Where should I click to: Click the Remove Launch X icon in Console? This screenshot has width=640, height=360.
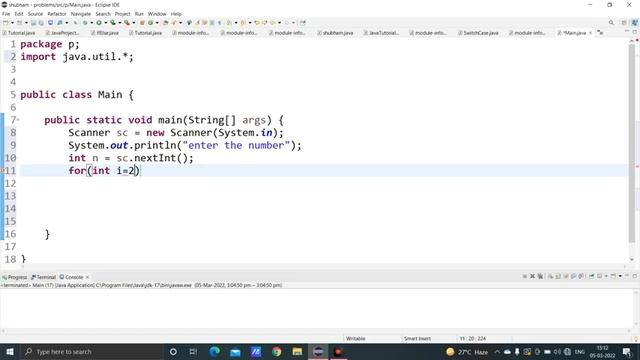click(x=532, y=276)
